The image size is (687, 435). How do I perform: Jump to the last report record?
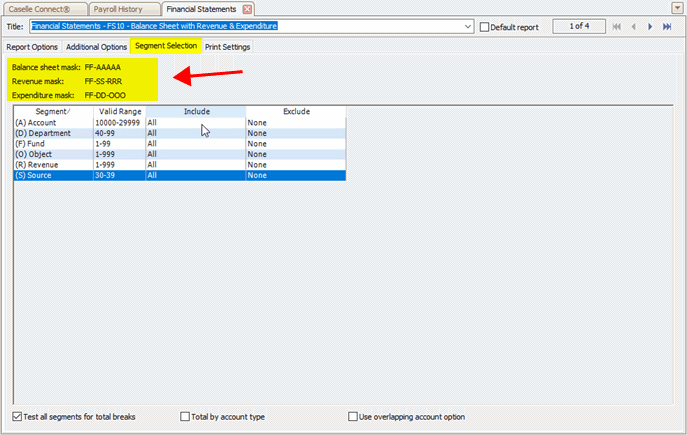click(x=667, y=27)
